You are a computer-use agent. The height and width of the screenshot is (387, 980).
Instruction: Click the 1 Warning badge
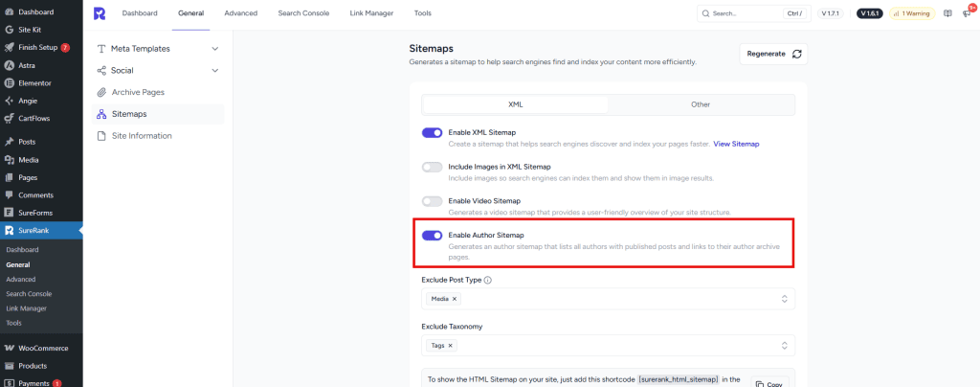point(915,13)
